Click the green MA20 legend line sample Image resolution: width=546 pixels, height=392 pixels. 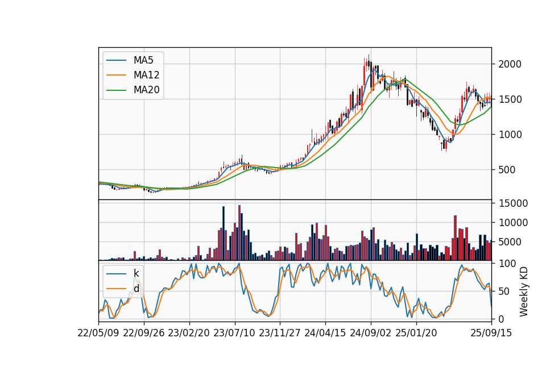[116, 90]
